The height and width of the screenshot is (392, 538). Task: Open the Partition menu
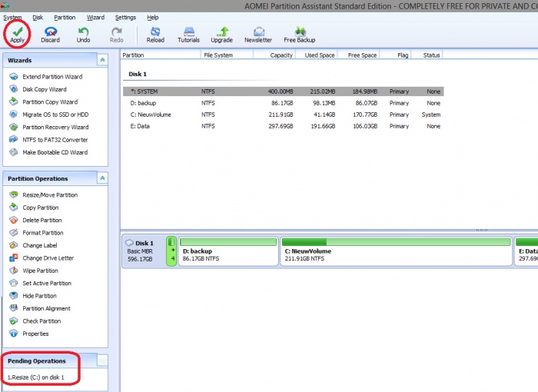coord(65,17)
